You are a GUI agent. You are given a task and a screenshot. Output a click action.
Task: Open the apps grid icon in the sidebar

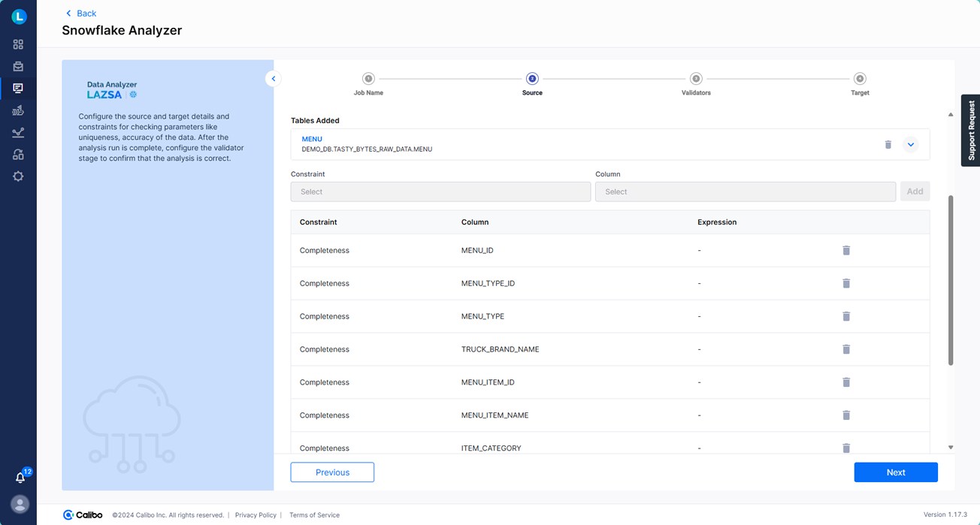tap(18, 44)
